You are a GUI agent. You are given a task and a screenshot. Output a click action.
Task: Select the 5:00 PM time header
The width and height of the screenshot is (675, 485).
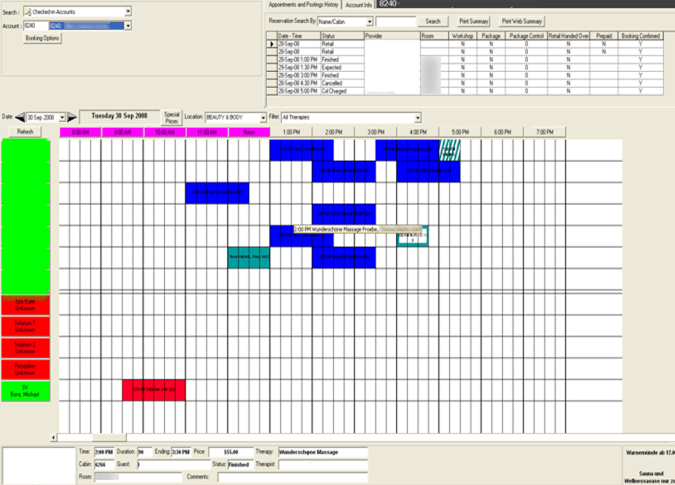pos(460,132)
